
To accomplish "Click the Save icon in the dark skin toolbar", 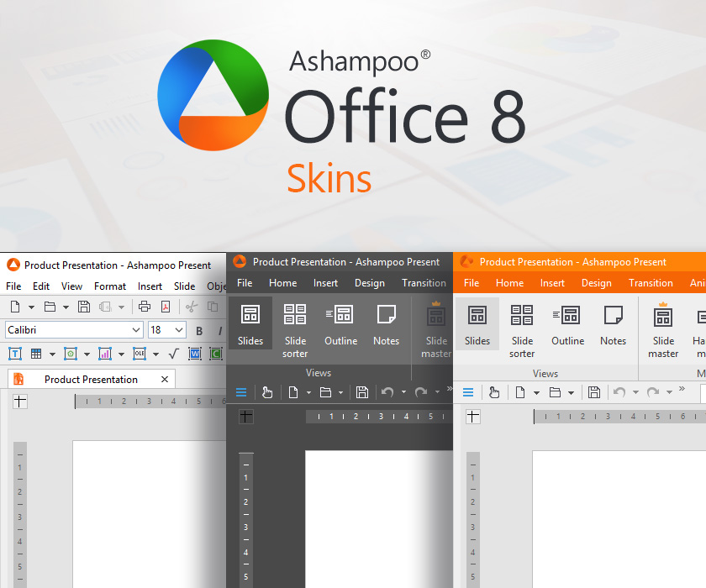I will pyautogui.click(x=362, y=392).
